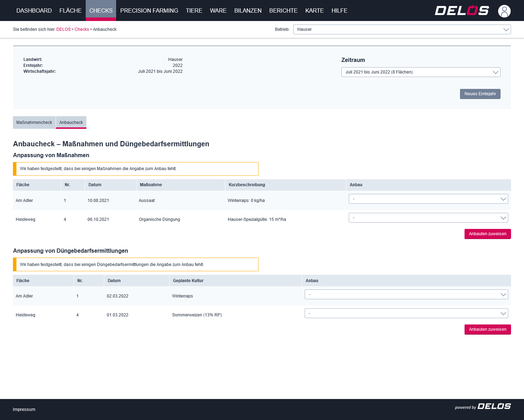Click the Neues Erntejahr button
524x420 pixels.
480,94
